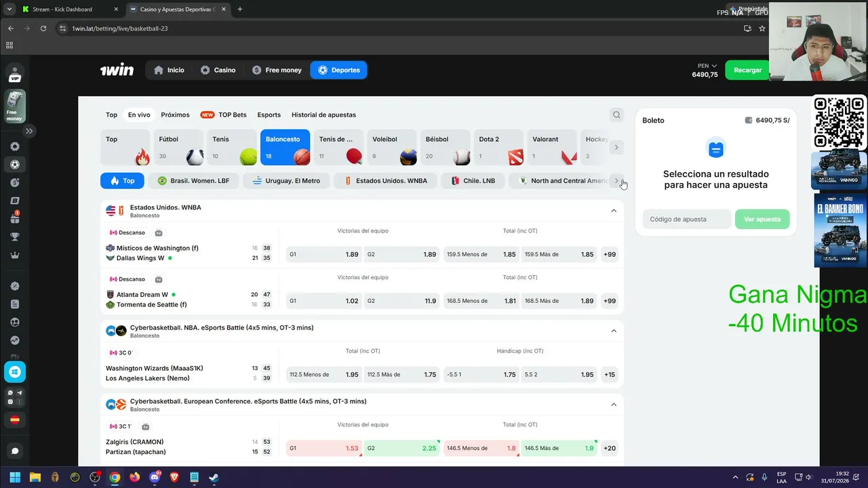Open the Casino navigation tab

coord(218,70)
